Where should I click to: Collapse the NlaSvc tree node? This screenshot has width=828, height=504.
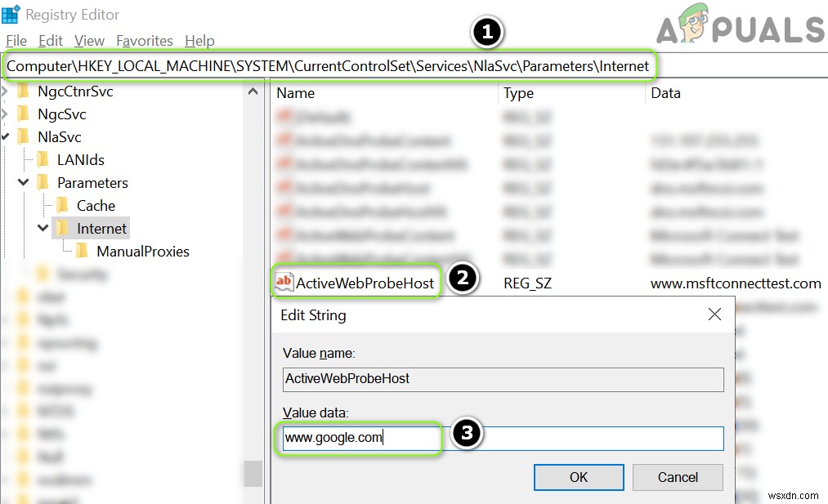(x=5, y=136)
